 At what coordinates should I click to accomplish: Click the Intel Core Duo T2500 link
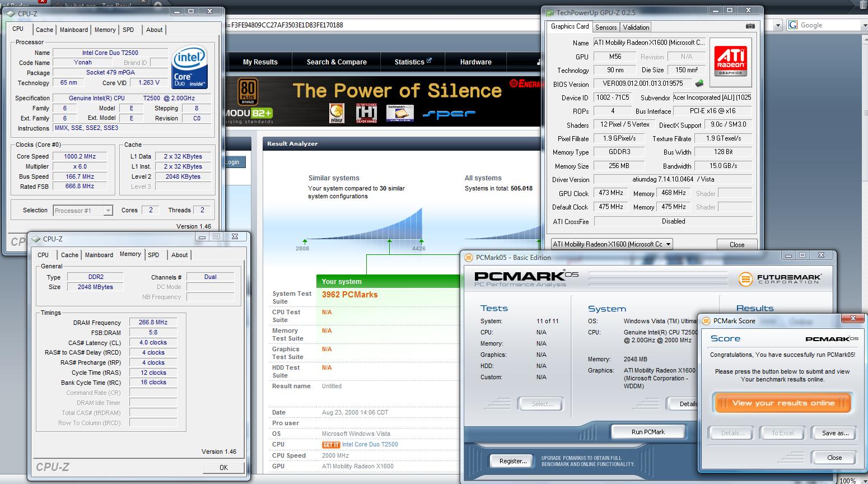pos(370,445)
